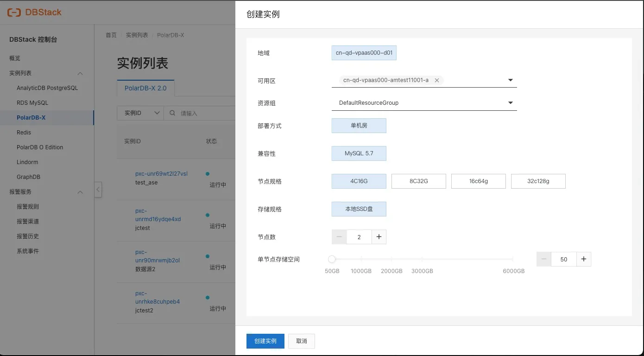The height and width of the screenshot is (356, 644).
Task: Choose the 4C16G node spec
Action: coord(359,181)
